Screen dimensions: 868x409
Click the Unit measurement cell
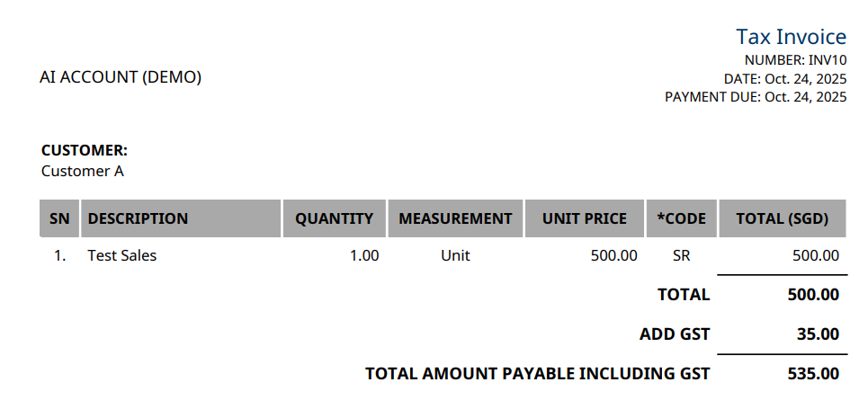point(455,255)
